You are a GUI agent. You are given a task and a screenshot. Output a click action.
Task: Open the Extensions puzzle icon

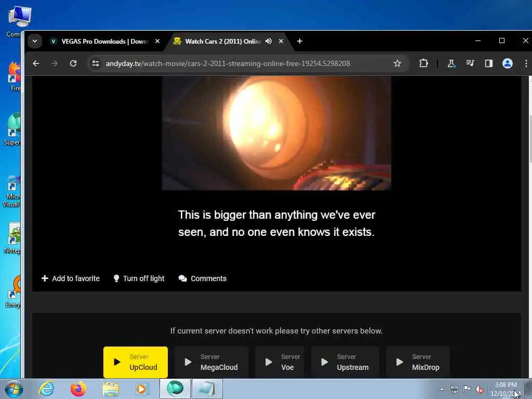point(423,63)
